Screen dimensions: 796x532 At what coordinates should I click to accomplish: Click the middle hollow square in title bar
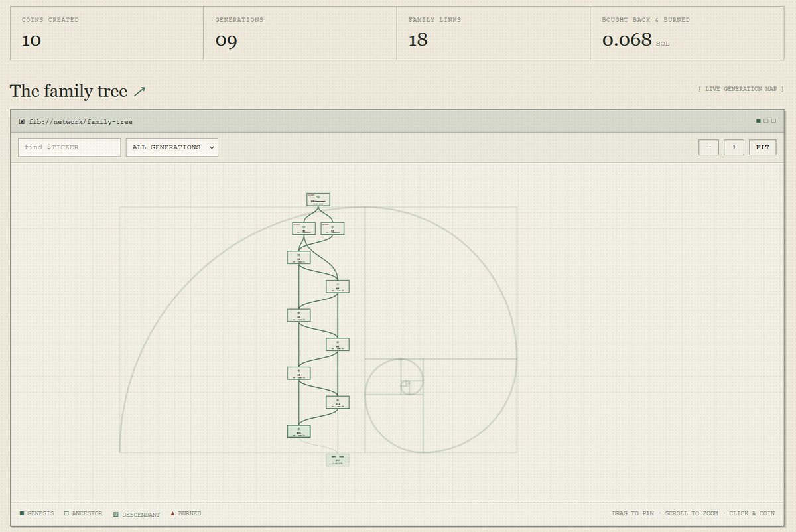click(765, 121)
